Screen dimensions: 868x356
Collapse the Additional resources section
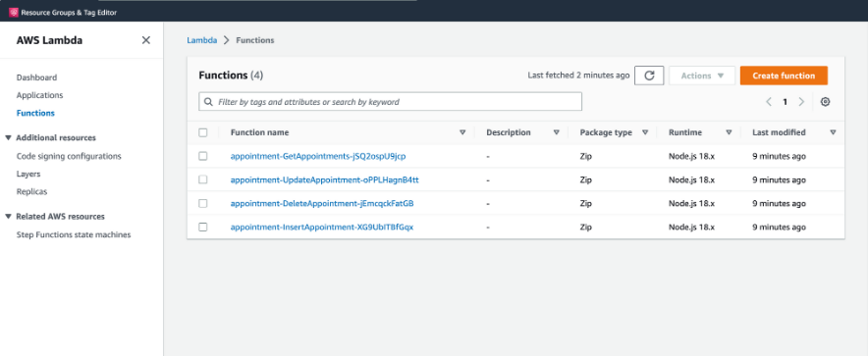coord(8,137)
